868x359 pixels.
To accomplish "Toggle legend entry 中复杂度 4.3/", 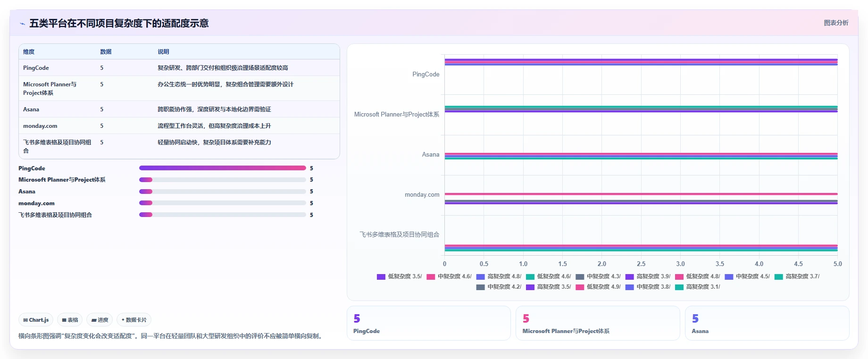I will pos(598,277).
